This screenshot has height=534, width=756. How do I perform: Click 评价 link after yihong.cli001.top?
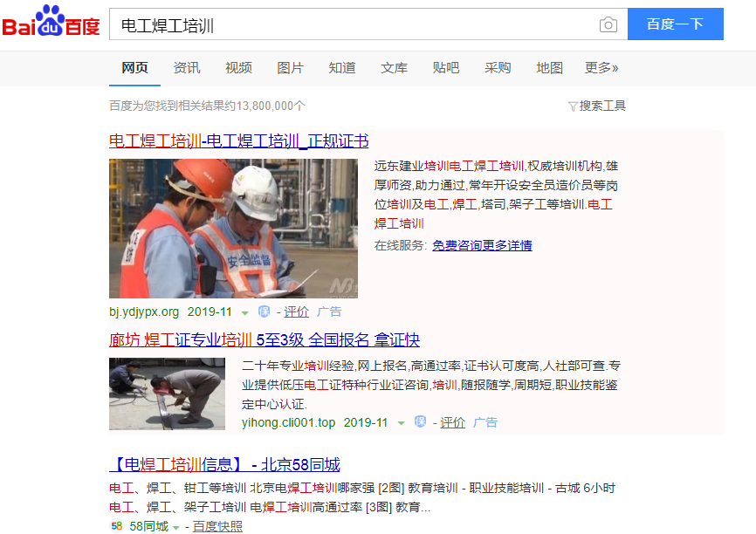452,422
